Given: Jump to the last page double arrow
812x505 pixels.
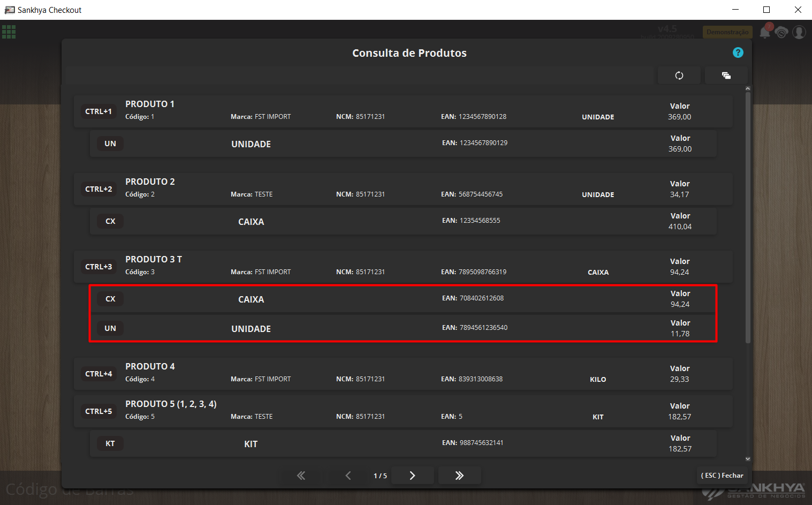Looking at the screenshot, I should [459, 476].
